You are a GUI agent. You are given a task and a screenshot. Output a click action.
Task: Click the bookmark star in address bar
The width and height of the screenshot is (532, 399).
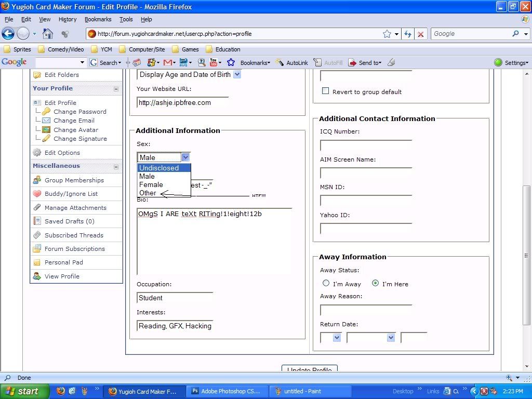(387, 34)
